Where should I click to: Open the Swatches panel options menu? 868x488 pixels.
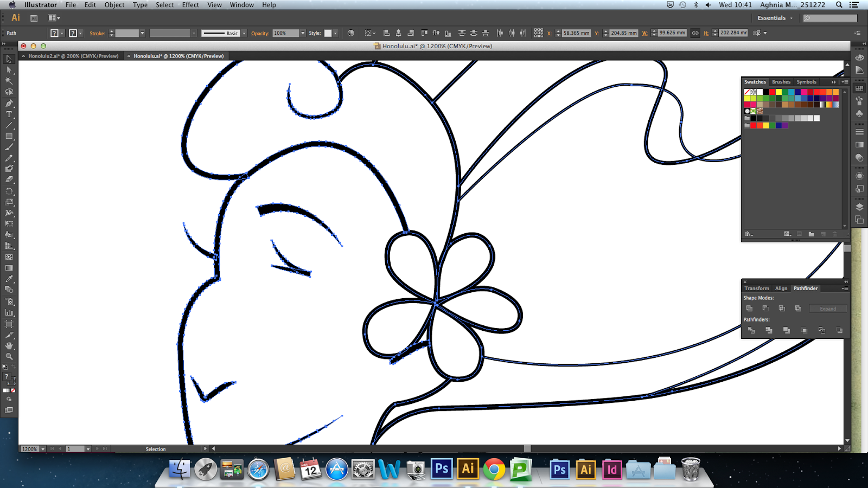pyautogui.click(x=845, y=82)
